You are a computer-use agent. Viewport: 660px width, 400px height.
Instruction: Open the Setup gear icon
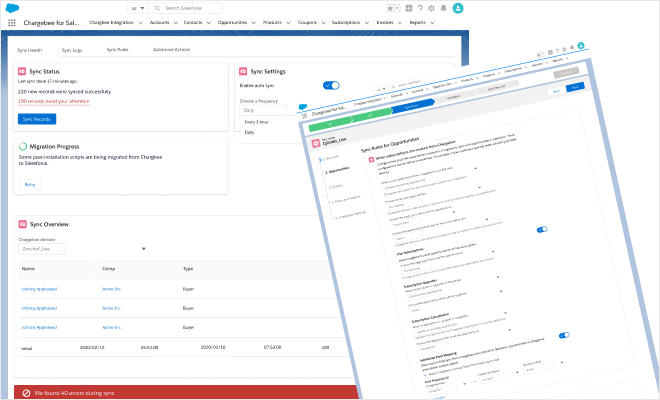pos(431,8)
